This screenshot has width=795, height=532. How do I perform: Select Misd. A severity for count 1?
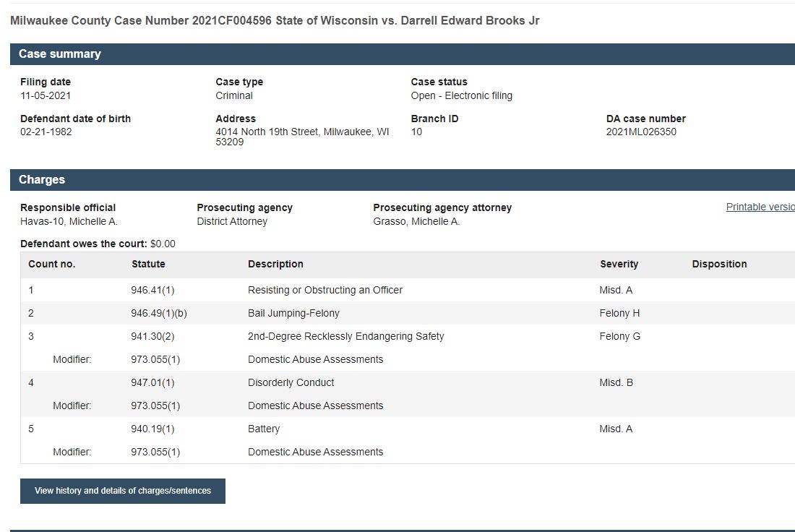pyautogui.click(x=616, y=290)
